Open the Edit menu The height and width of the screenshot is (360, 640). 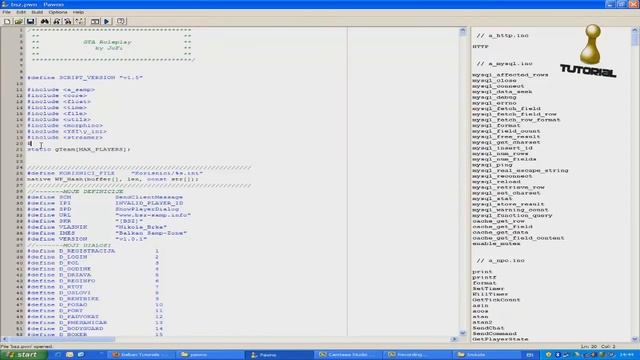[x=21, y=12]
